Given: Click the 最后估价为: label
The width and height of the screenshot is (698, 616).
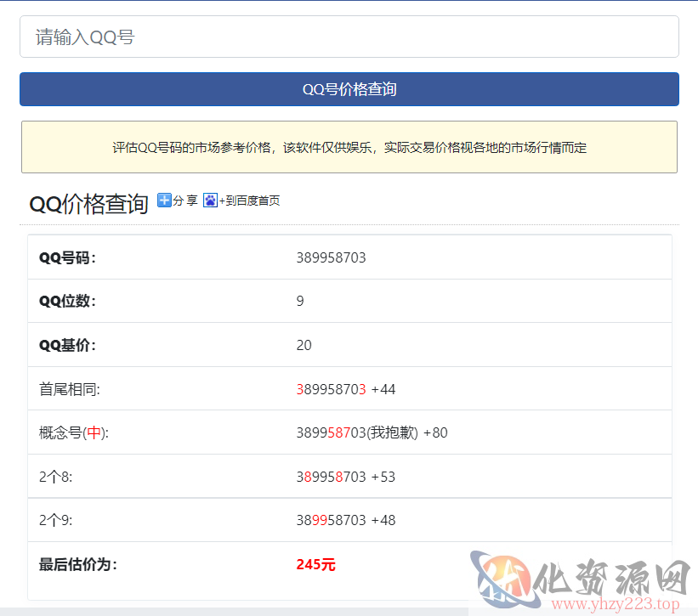Looking at the screenshot, I should (78, 564).
